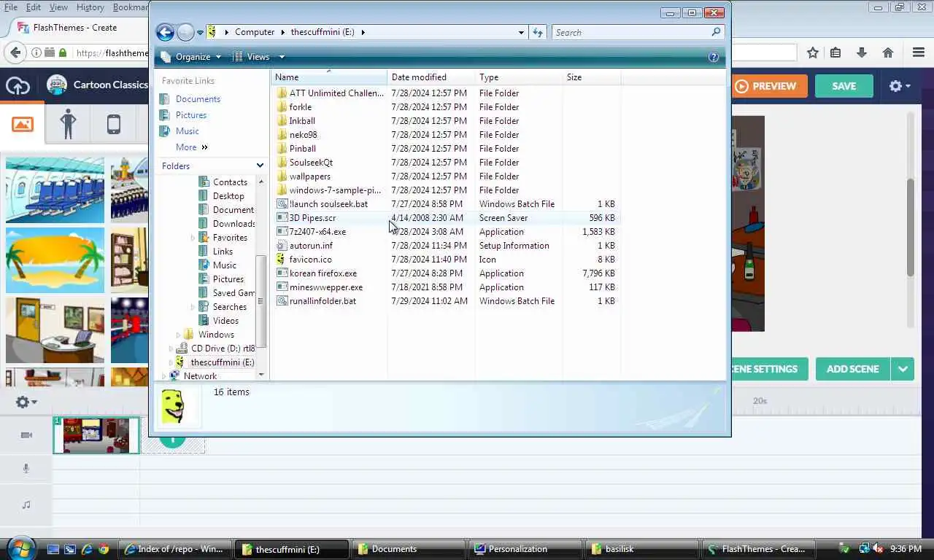Click the Windows Start orb

[20, 548]
